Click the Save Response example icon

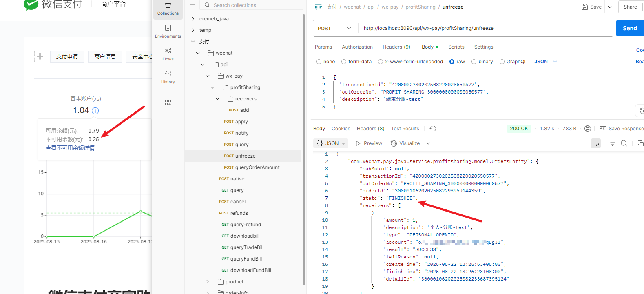click(x=603, y=129)
